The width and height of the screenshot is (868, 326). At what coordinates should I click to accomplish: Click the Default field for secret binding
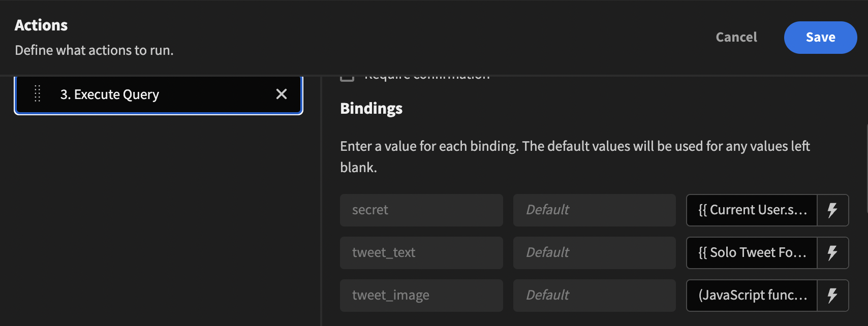tap(594, 210)
